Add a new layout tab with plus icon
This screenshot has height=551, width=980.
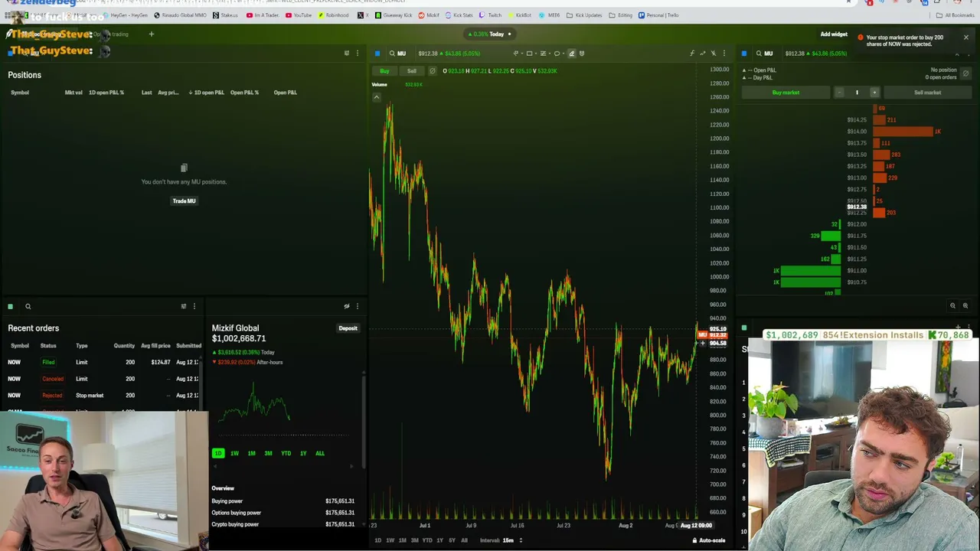coord(152,34)
